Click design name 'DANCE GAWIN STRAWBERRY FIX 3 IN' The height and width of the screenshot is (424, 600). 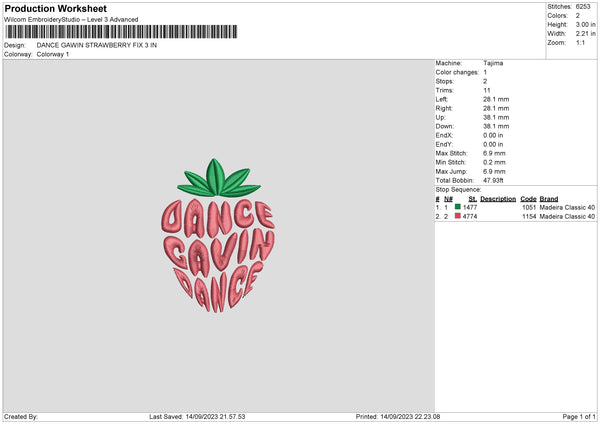click(97, 45)
